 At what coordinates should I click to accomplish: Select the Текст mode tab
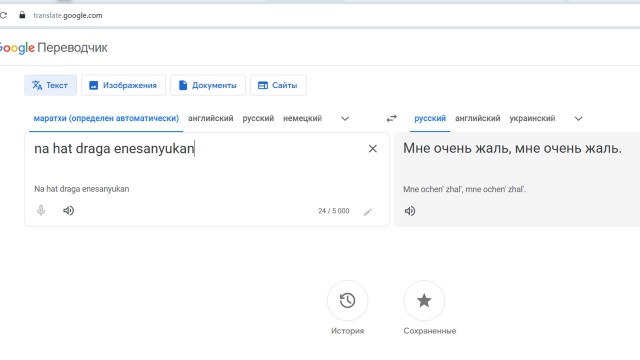[x=50, y=85]
